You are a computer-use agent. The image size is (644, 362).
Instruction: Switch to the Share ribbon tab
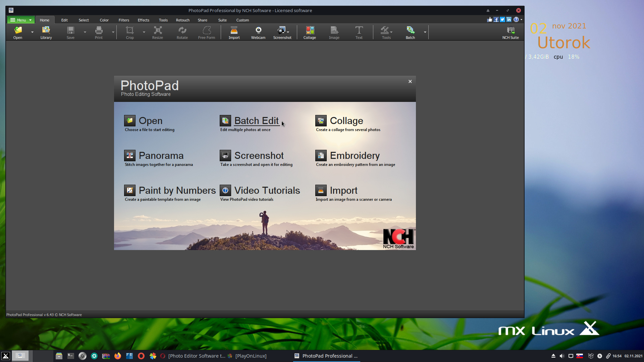click(203, 20)
